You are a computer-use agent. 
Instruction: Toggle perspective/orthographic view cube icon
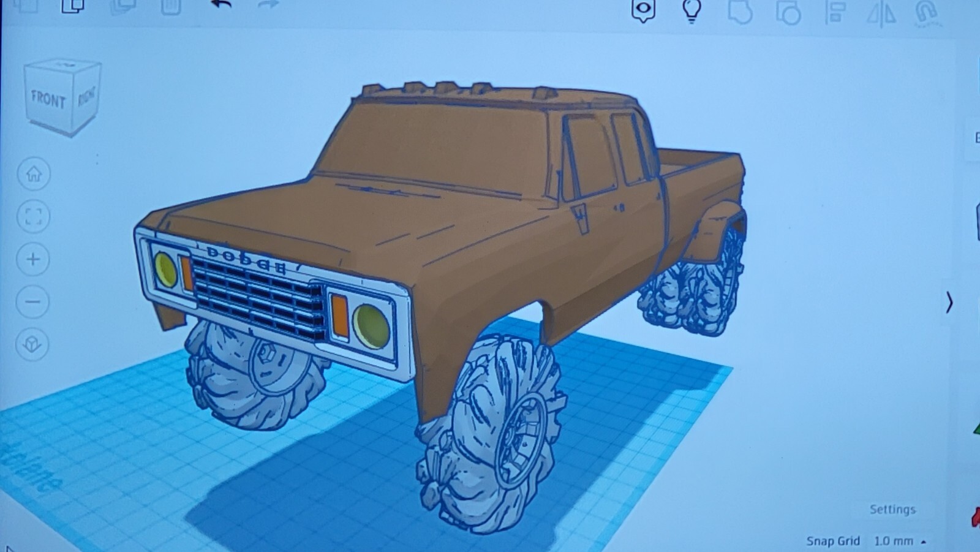32,344
